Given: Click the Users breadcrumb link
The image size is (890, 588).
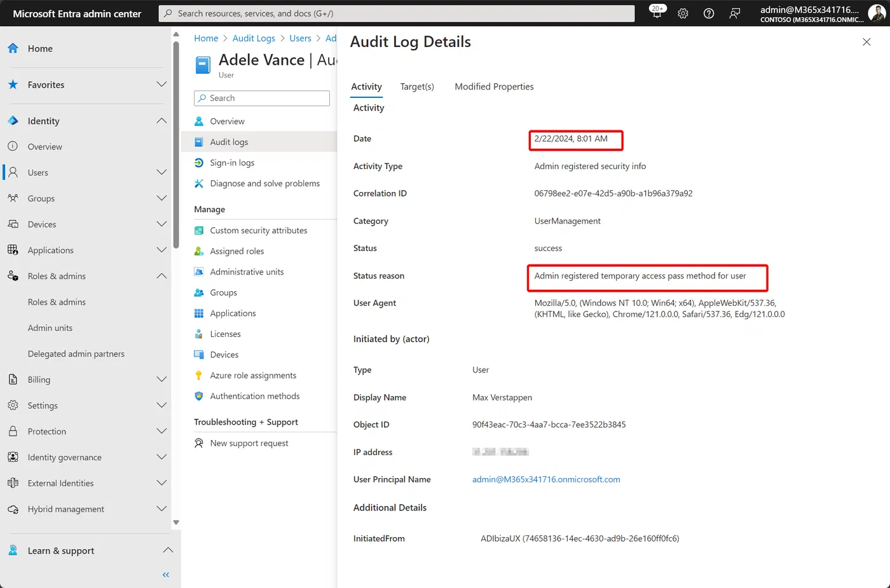Looking at the screenshot, I should pyautogui.click(x=300, y=38).
